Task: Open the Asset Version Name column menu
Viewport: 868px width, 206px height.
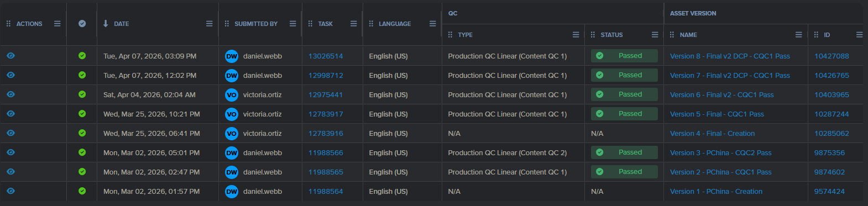Action: click(x=798, y=35)
